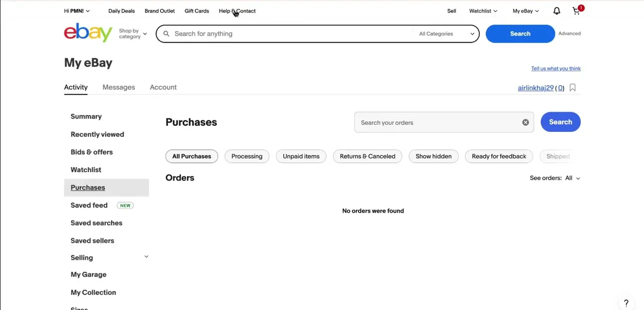
Task: Switch to the Activity tab
Action: coord(75,87)
